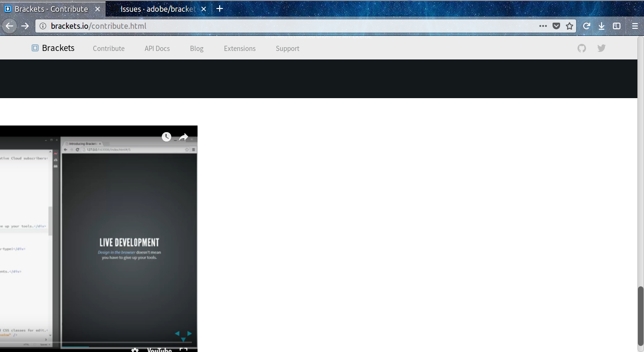Visit the Support page link
This screenshot has height=352, width=644.
pos(288,49)
